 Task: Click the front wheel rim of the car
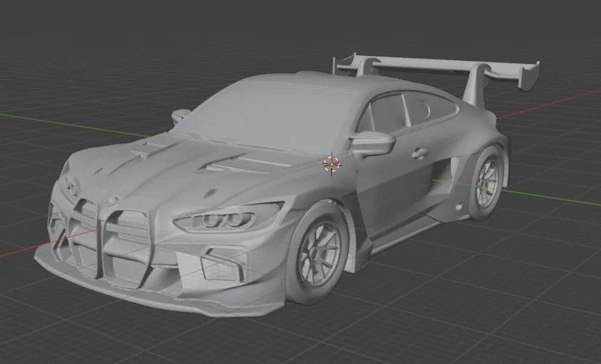coord(319,255)
